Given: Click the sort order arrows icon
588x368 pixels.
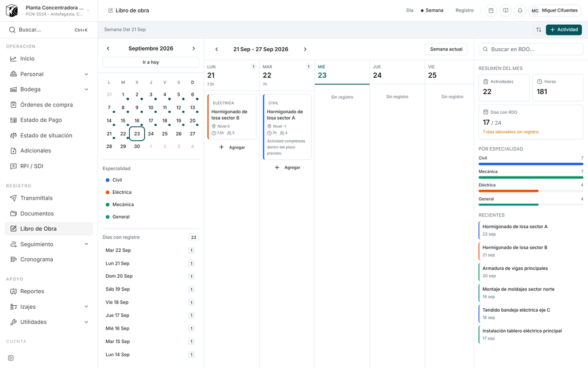Looking at the screenshot, I should point(539,30).
